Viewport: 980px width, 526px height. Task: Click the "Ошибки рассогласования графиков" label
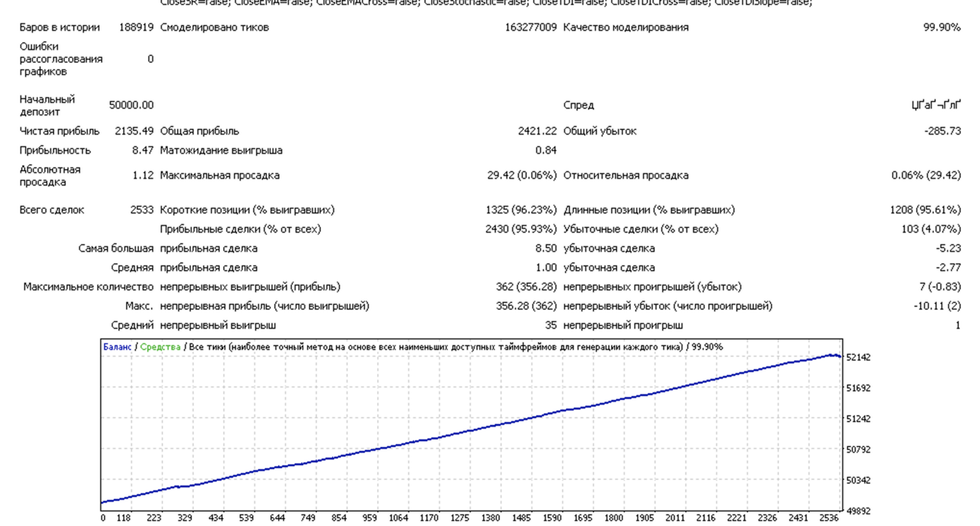click(x=61, y=59)
